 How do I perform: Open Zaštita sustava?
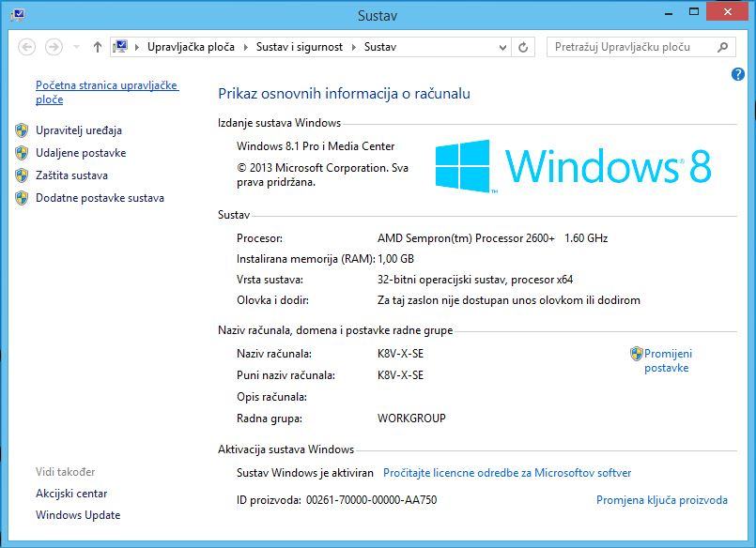pyautogui.click(x=71, y=175)
